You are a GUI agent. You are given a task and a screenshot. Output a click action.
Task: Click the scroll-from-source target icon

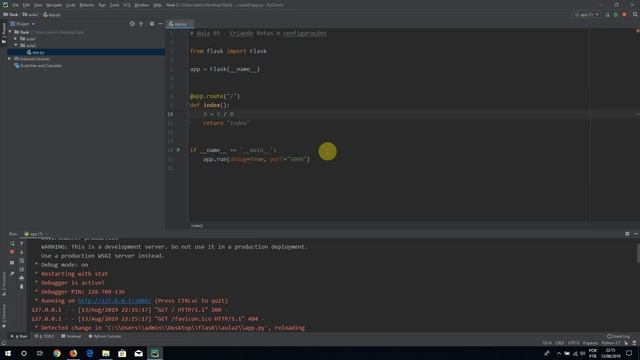132,24
